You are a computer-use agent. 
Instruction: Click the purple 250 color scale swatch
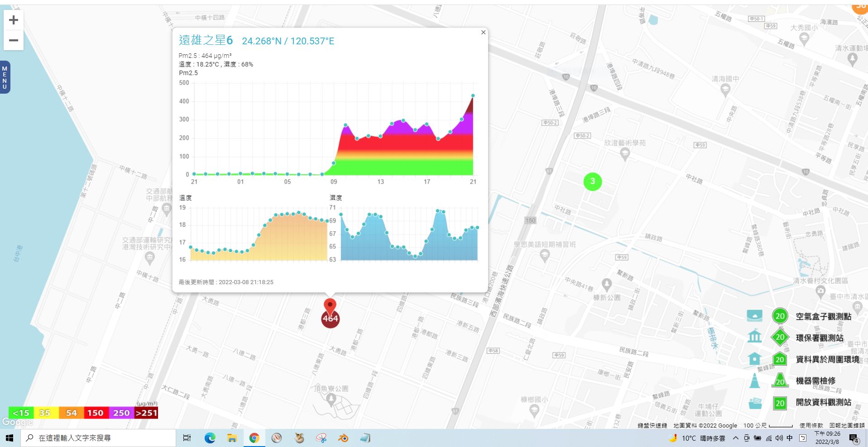pyautogui.click(x=121, y=413)
